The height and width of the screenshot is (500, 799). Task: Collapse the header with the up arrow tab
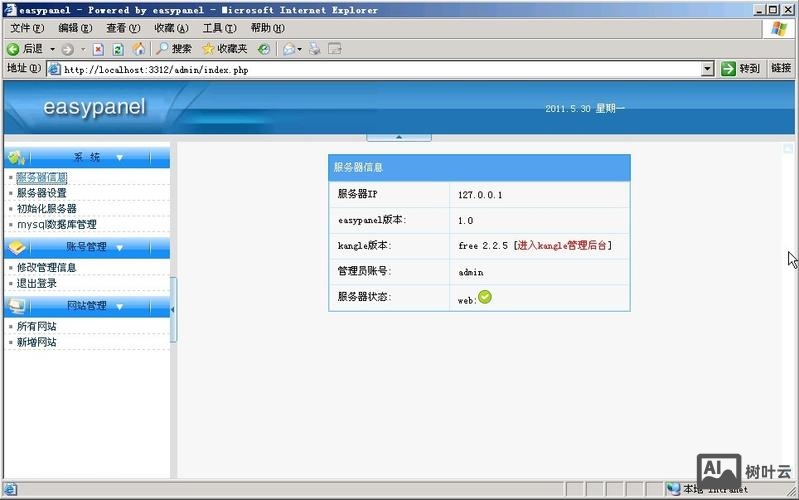(399, 137)
